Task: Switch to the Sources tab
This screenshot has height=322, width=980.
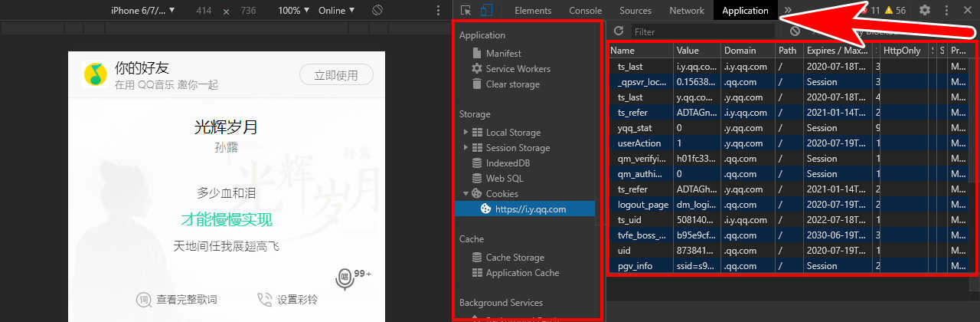Action: click(635, 11)
